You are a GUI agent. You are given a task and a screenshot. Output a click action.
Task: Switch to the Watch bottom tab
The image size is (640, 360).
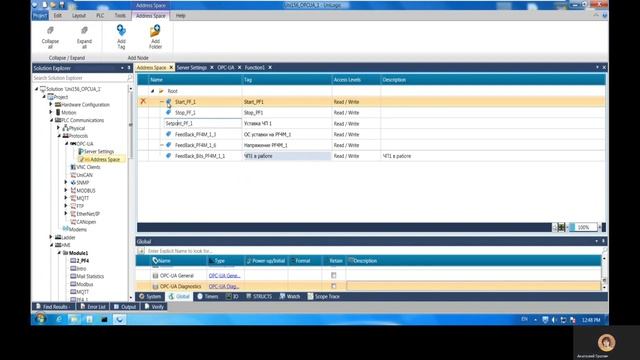point(289,296)
